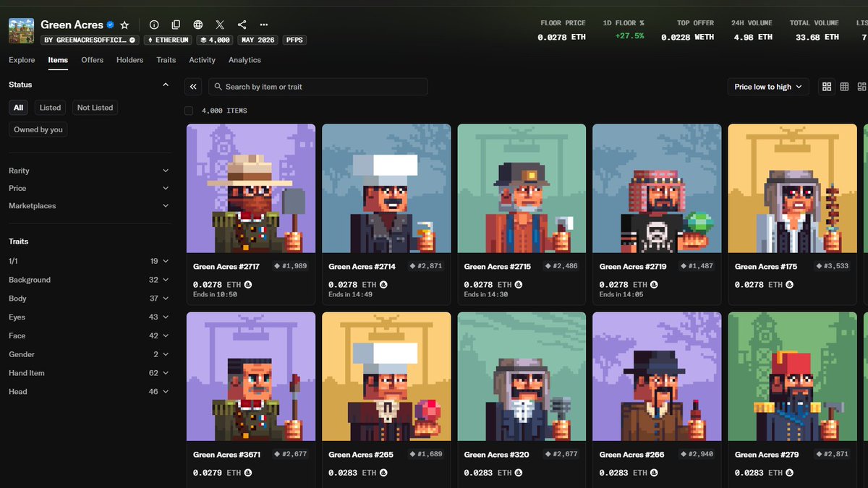This screenshot has width=868, height=488.
Task: Go to the Explore tab
Action: (22, 60)
